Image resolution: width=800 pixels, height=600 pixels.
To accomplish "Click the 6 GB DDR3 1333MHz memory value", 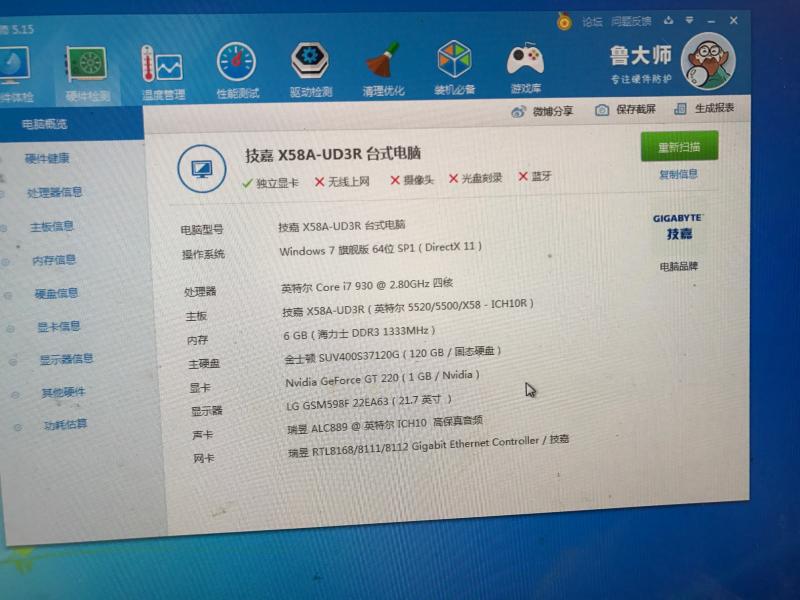I will pos(359,333).
